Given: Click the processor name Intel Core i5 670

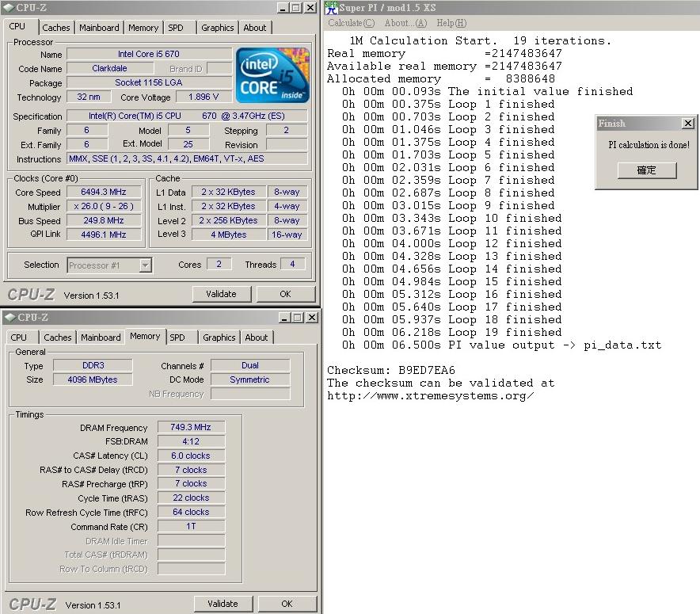Looking at the screenshot, I should (149, 54).
